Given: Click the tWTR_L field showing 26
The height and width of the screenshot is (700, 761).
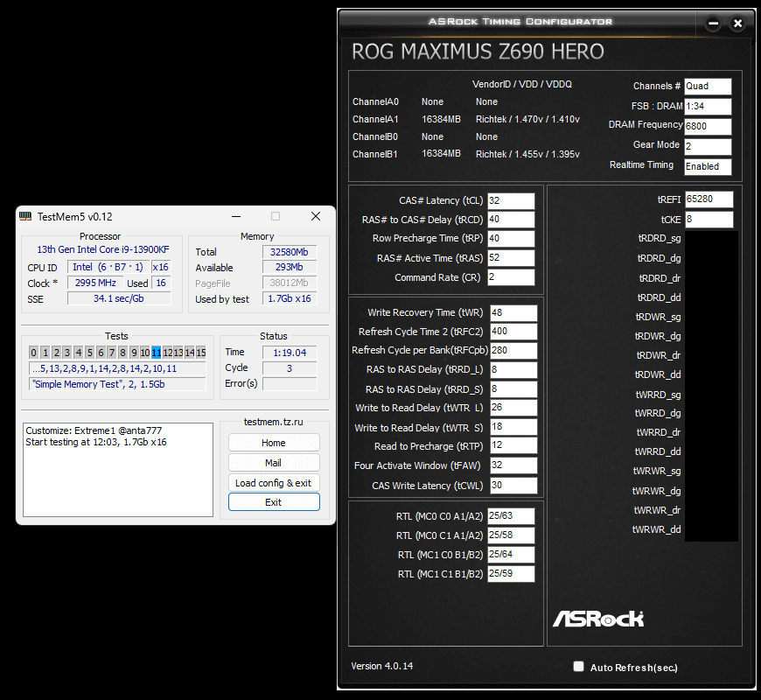Looking at the screenshot, I should 513,408.
